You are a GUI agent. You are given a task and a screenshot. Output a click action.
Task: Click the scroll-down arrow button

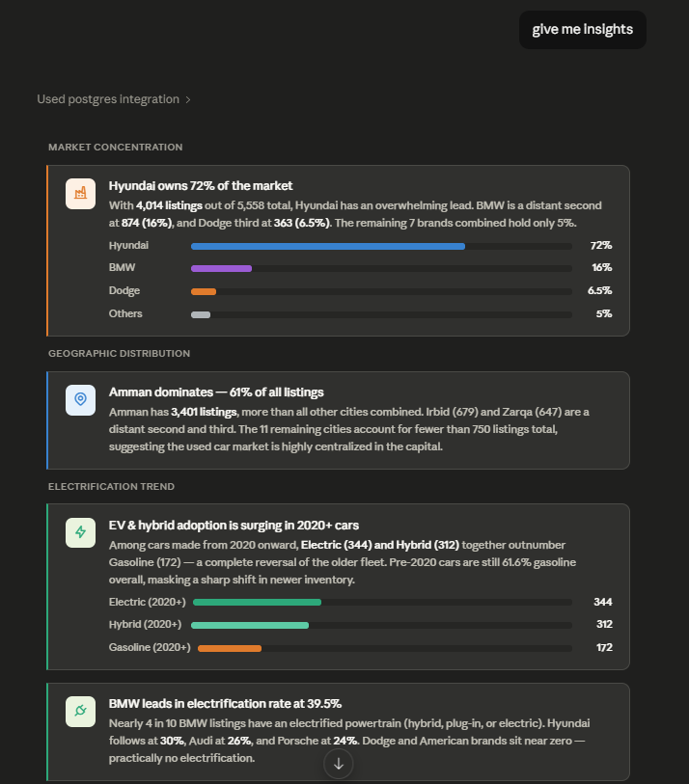(339, 764)
